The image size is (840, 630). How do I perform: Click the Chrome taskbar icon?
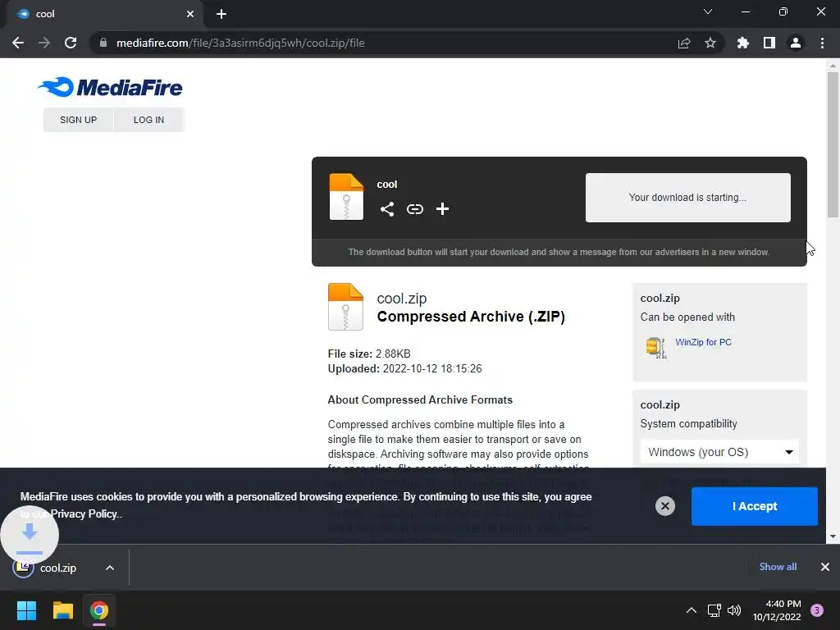[99, 610]
